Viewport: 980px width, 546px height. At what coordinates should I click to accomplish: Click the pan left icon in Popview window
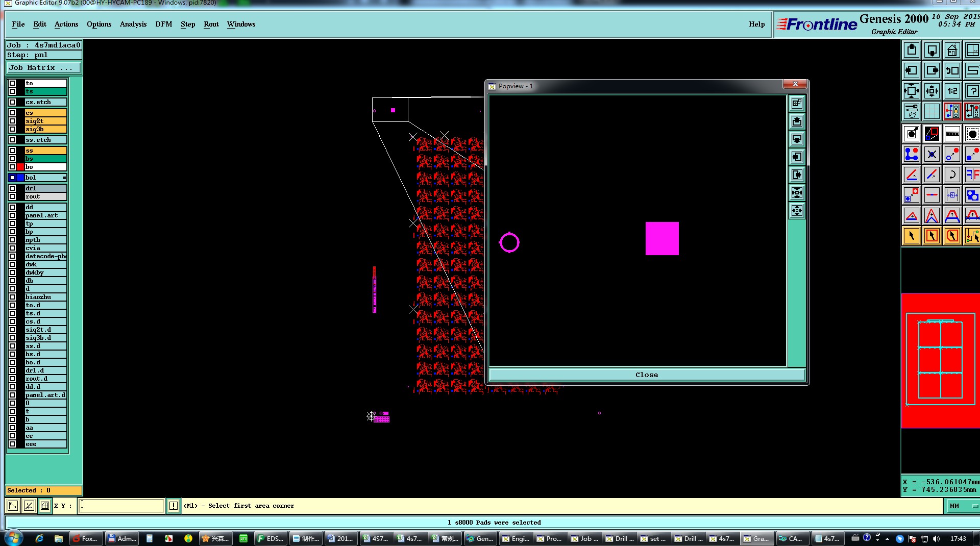tap(797, 157)
